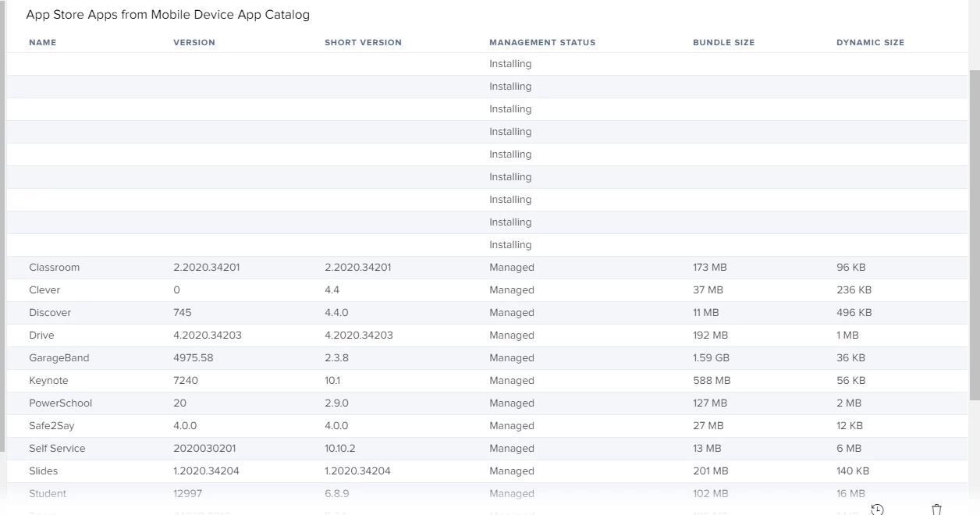Click Keynote's version 7240
Viewport: 980px width, 515px height.
(x=186, y=381)
